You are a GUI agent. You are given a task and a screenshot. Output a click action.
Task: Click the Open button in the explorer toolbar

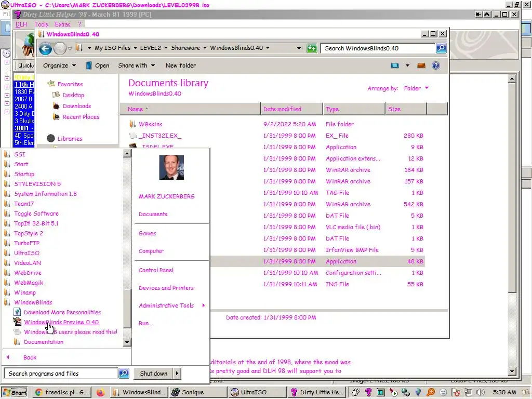click(x=98, y=65)
